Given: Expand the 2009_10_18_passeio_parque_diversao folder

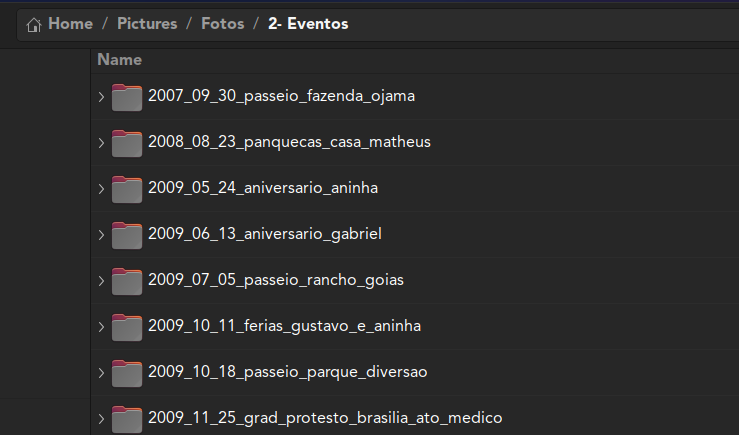Looking at the screenshot, I should [x=101, y=373].
